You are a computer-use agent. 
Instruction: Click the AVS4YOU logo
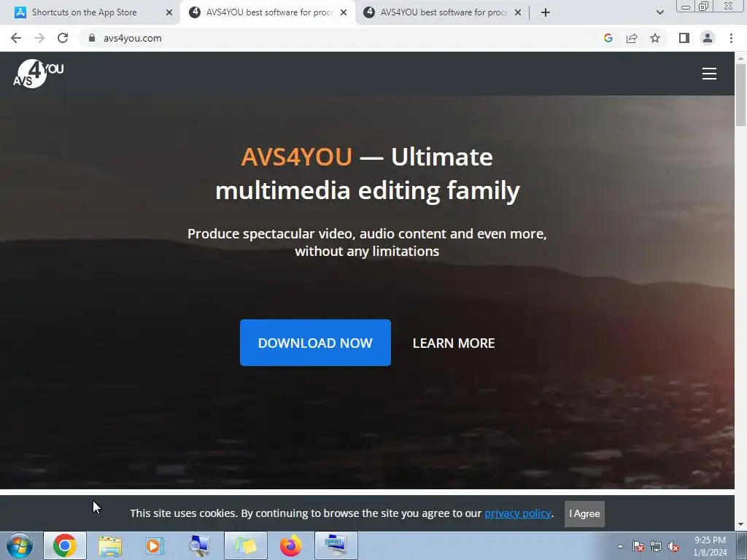tap(38, 74)
